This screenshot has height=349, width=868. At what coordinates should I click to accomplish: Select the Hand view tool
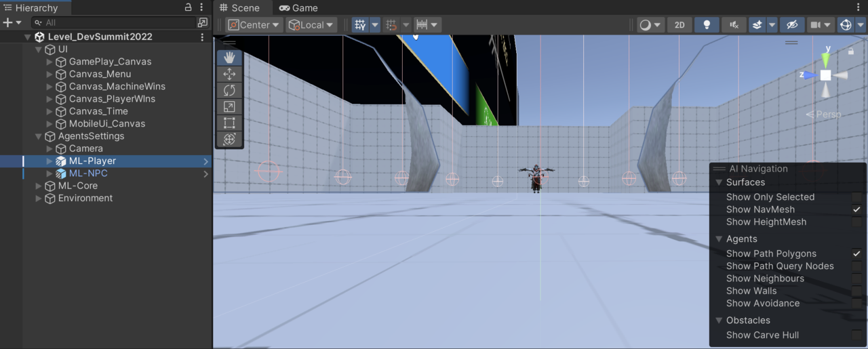[229, 58]
